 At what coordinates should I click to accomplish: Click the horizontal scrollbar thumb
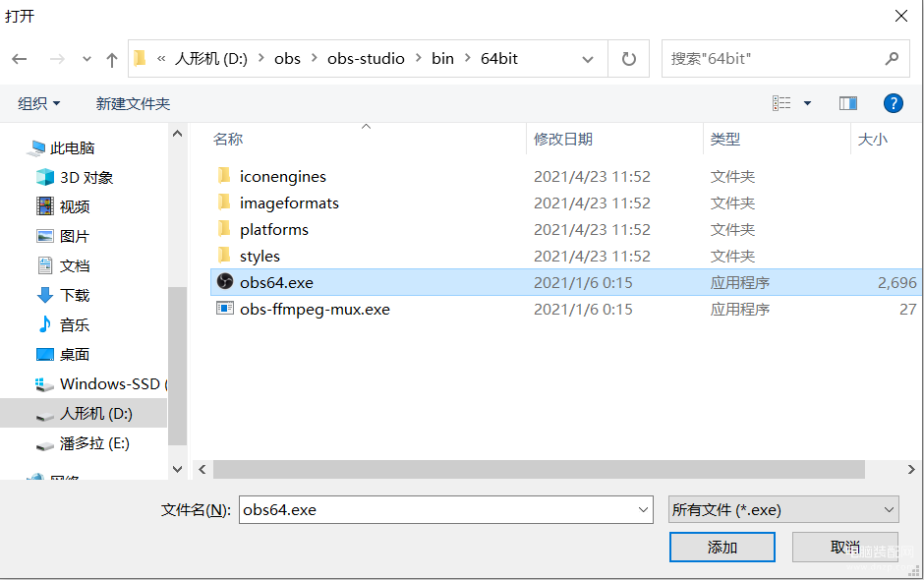tap(539, 469)
